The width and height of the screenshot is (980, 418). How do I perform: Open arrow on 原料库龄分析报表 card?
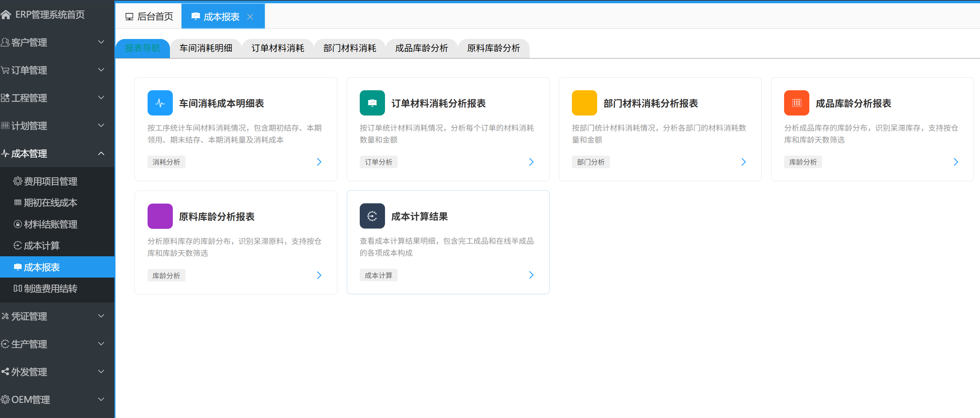319,276
